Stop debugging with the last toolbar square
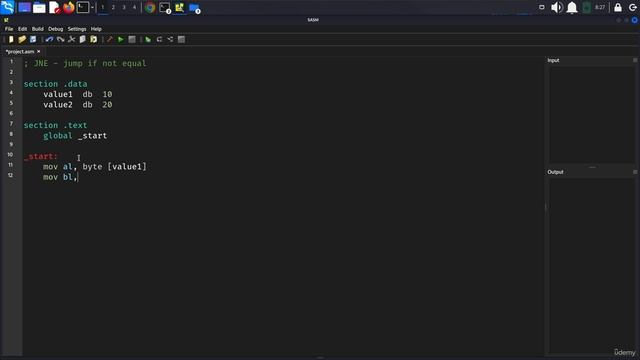The image size is (640, 360). pos(181,39)
